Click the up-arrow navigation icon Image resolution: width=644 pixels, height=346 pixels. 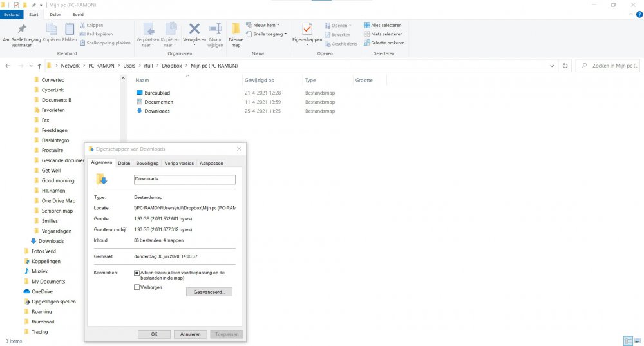click(39, 66)
